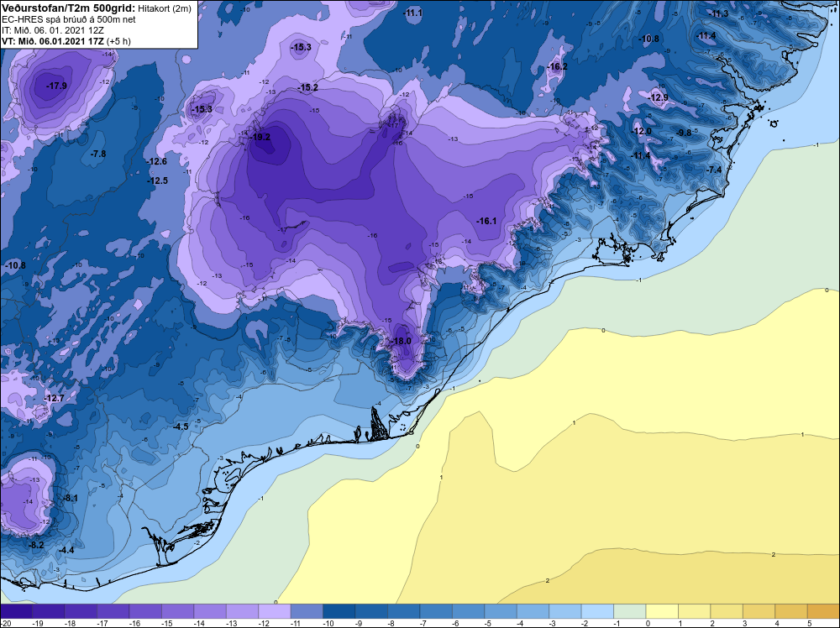
Task: Click the -11.1 temperature label
Action: 413,13
